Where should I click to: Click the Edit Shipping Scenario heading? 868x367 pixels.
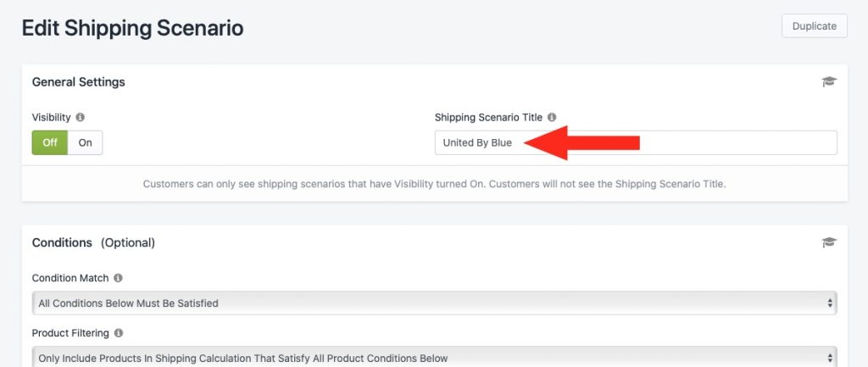pyautogui.click(x=132, y=28)
